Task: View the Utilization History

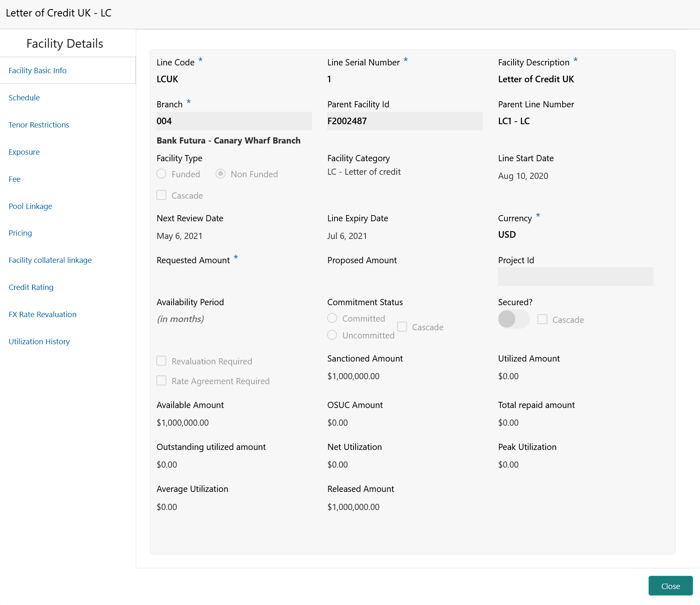Action: pos(39,342)
